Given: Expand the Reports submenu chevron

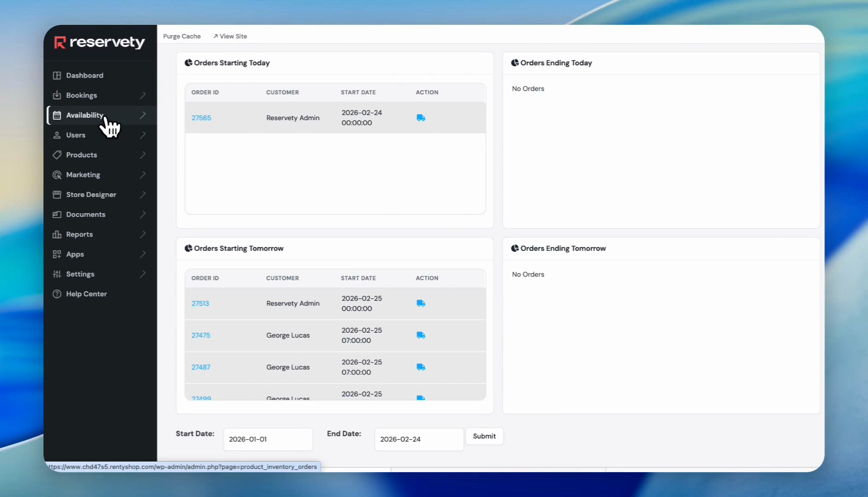Looking at the screenshot, I should click(x=143, y=234).
